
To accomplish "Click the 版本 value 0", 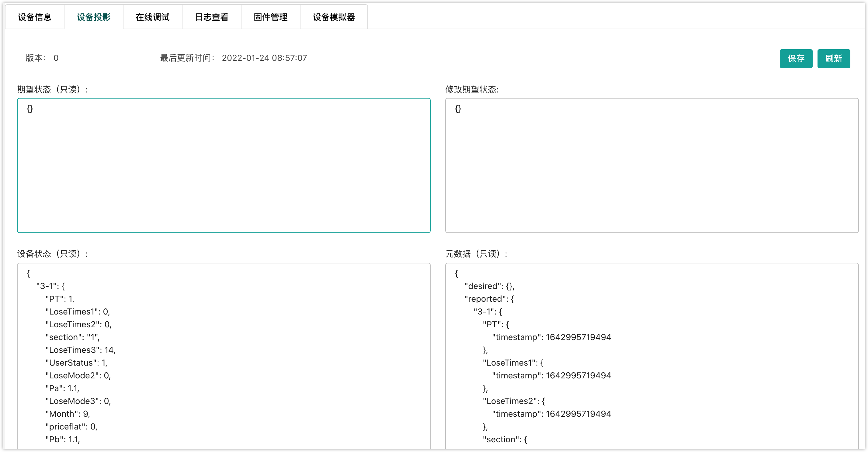I will [x=56, y=58].
